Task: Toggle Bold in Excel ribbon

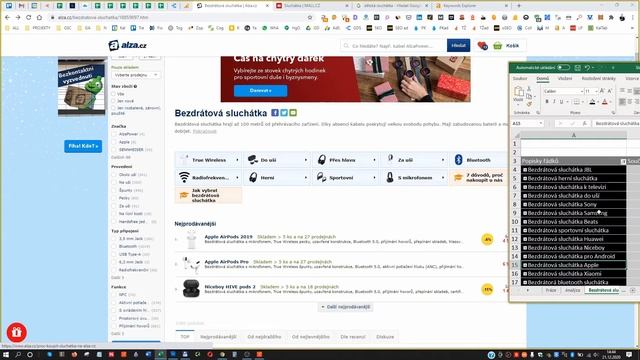Action: click(x=547, y=102)
